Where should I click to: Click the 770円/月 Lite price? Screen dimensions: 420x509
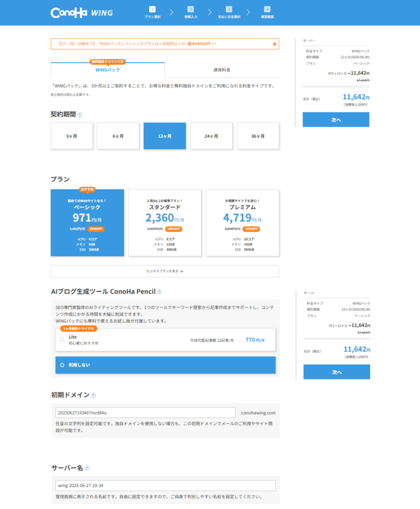255,340
